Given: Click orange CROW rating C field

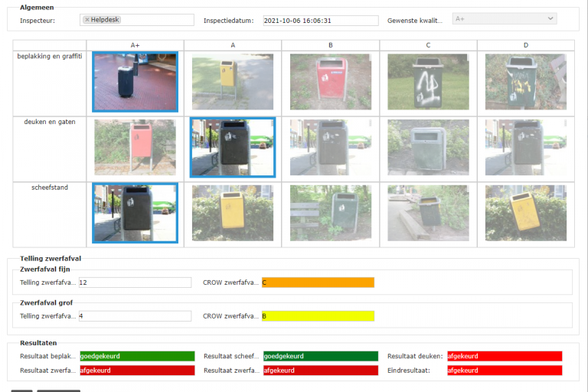Looking at the screenshot, I should [318, 283].
